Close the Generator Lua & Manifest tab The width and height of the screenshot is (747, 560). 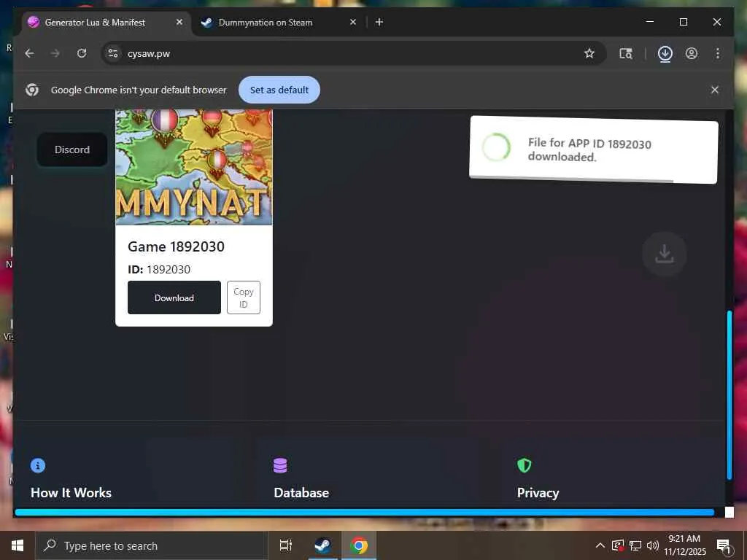179,22
